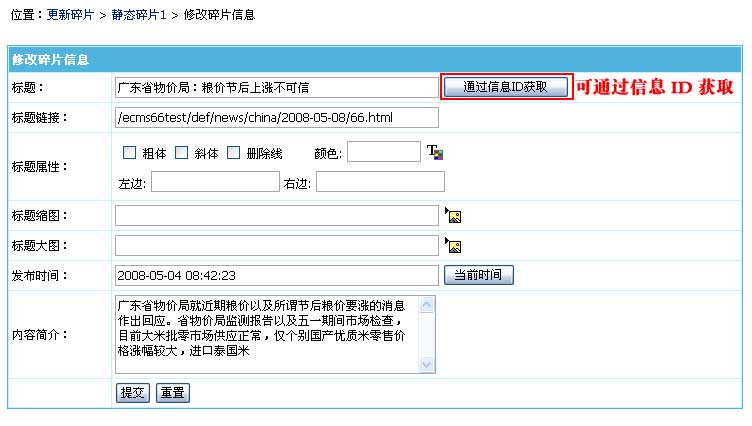Viewport: 752px width, 426px height.
Task: Open 静态碎片1 breadcrumb link
Action: 139,15
